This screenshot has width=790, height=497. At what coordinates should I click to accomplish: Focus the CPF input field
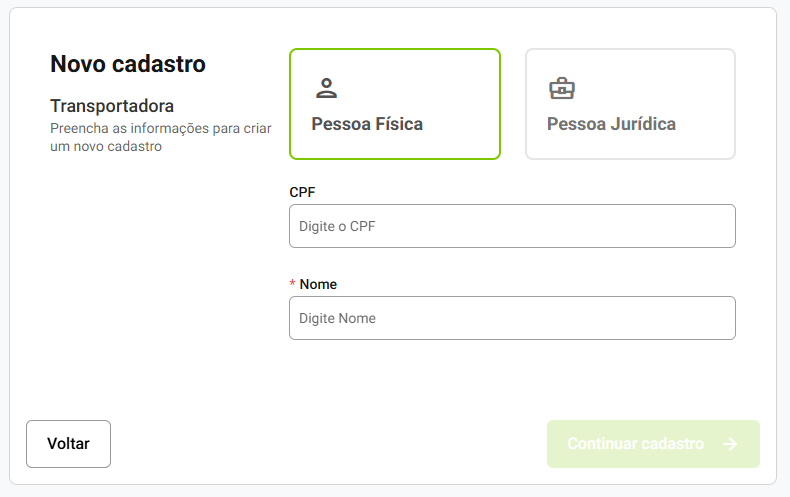(x=512, y=226)
